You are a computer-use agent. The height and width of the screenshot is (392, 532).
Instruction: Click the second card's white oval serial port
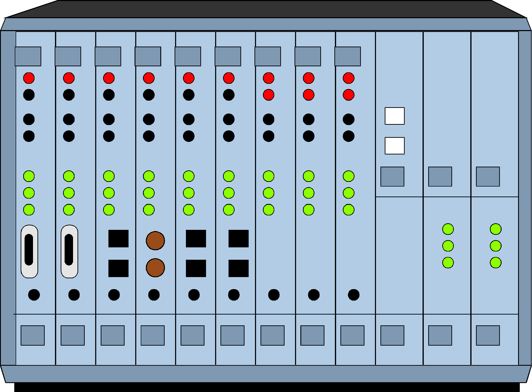[x=69, y=251]
